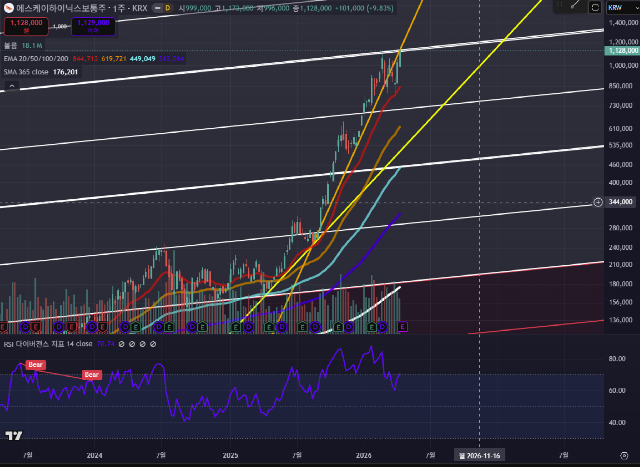Viewport: 640px width, 467px height.
Task: Click volume value 18.1 M
Action: pos(32,45)
